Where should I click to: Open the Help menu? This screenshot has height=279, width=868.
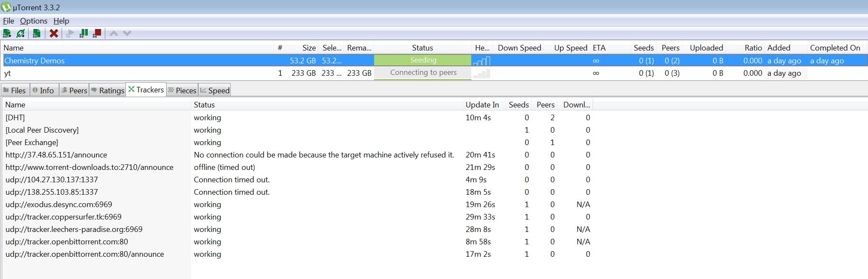(61, 21)
